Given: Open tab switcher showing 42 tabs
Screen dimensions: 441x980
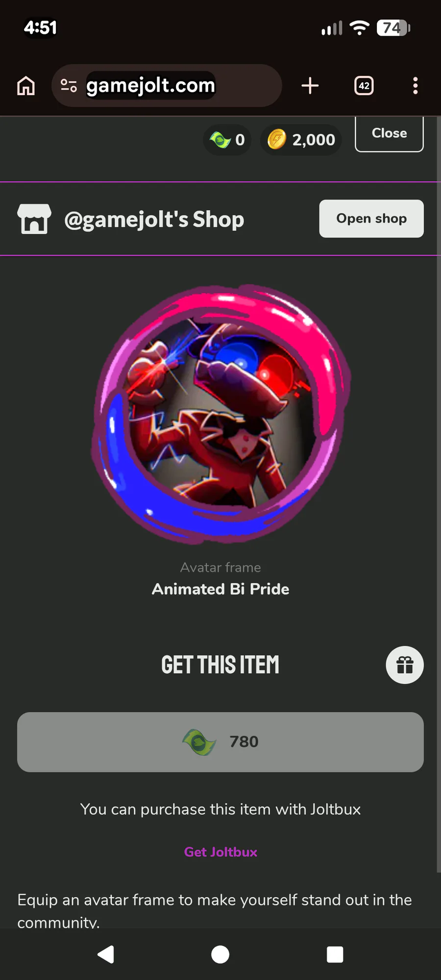Looking at the screenshot, I should point(364,86).
